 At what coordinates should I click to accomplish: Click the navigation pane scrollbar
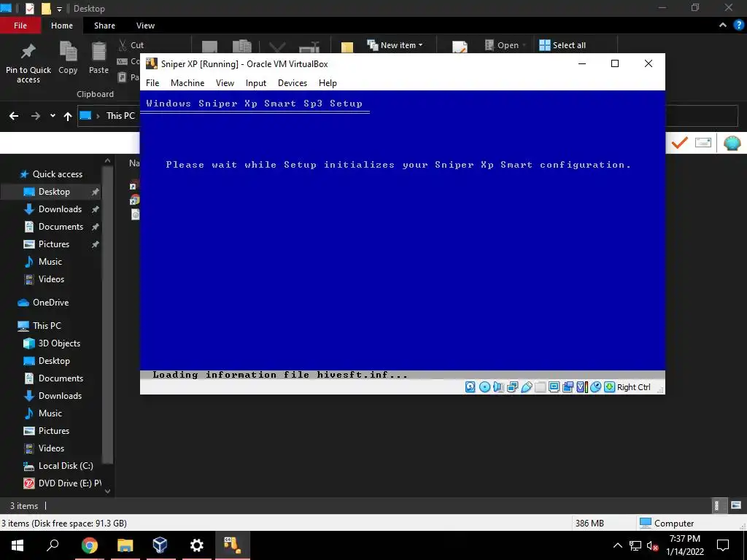108,314
